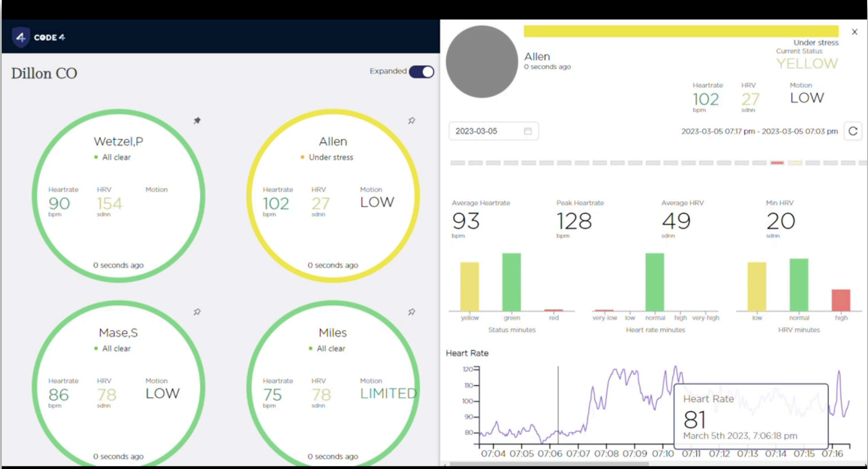
Task: Click the HRV minutes chart label
Action: 799,330
